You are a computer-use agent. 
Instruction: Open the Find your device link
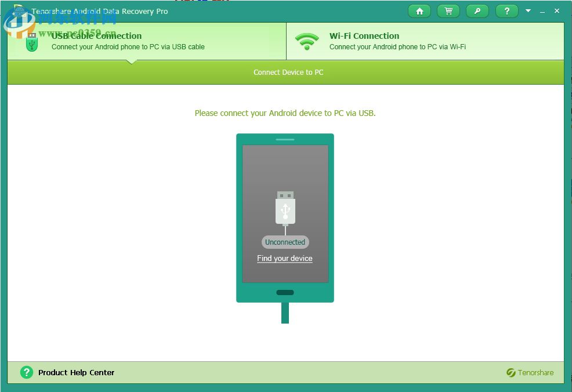tap(284, 258)
